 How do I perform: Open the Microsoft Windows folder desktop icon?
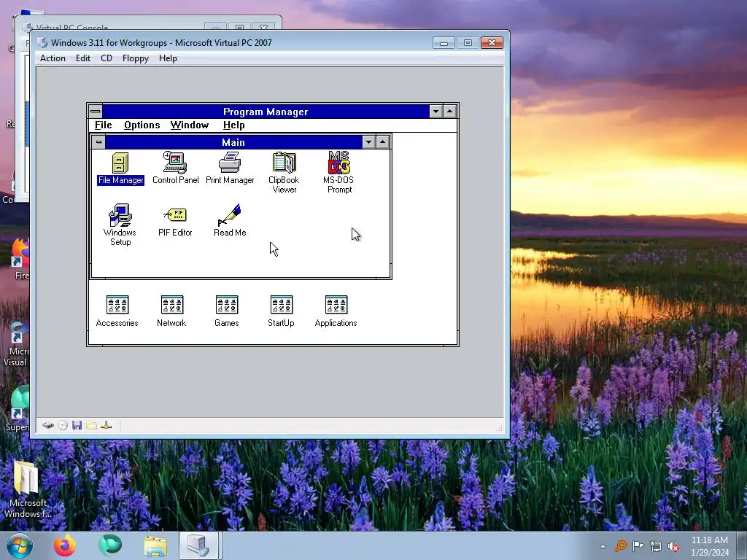click(x=27, y=490)
